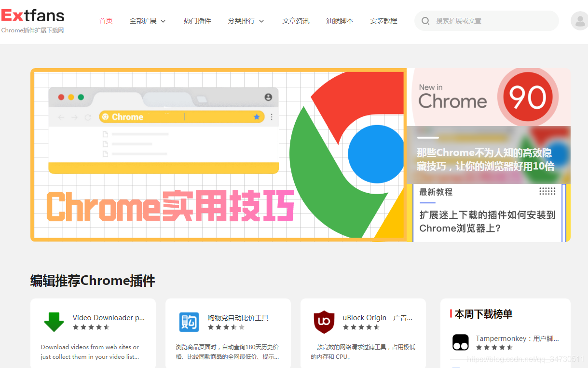
Task: Click the 编辑推荐Chrome插件 heading
Action: 93,281
